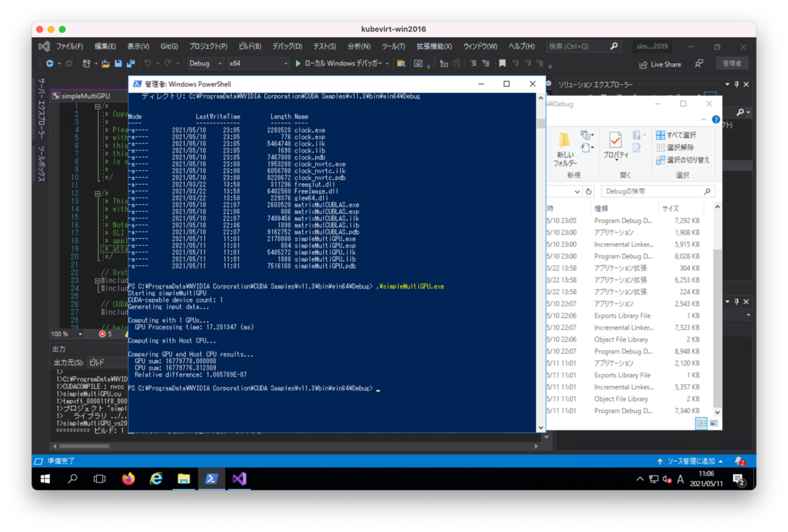Click Add to Source Control in status bar

pos(691,461)
